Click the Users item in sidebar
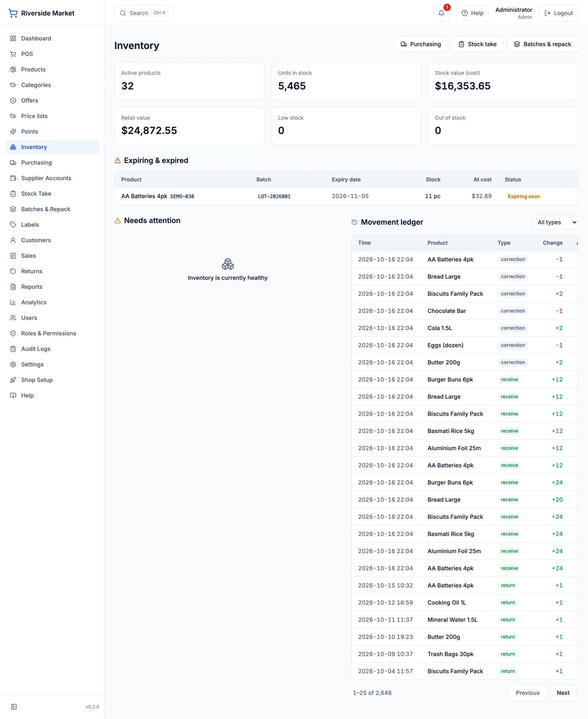This screenshot has width=588, height=719. click(52, 318)
